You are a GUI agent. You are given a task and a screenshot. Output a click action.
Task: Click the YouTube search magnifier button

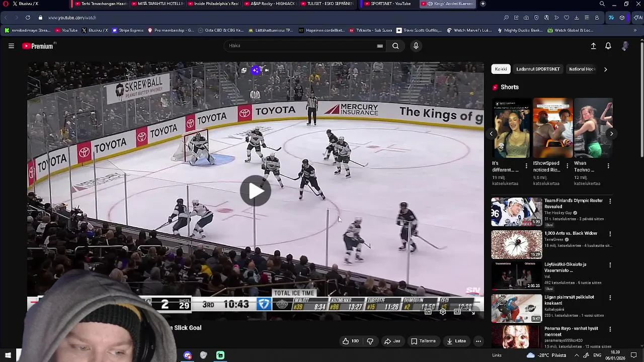[x=395, y=46]
